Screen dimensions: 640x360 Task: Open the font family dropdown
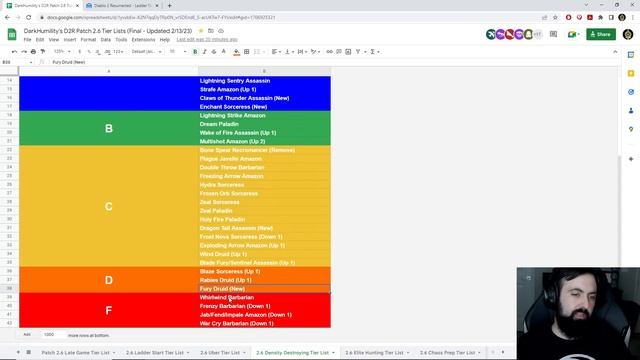(147, 52)
